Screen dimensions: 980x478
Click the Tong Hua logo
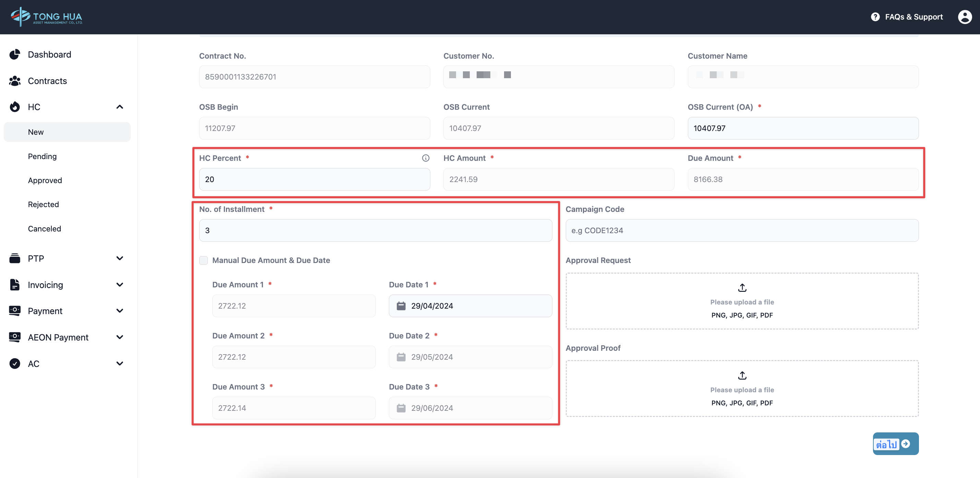[x=46, y=17]
